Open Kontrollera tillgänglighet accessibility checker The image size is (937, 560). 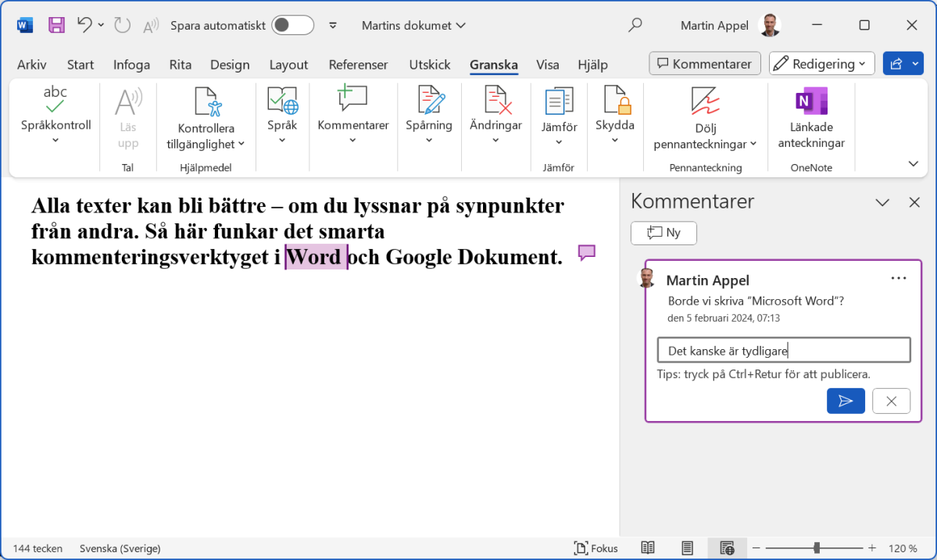pos(206,102)
